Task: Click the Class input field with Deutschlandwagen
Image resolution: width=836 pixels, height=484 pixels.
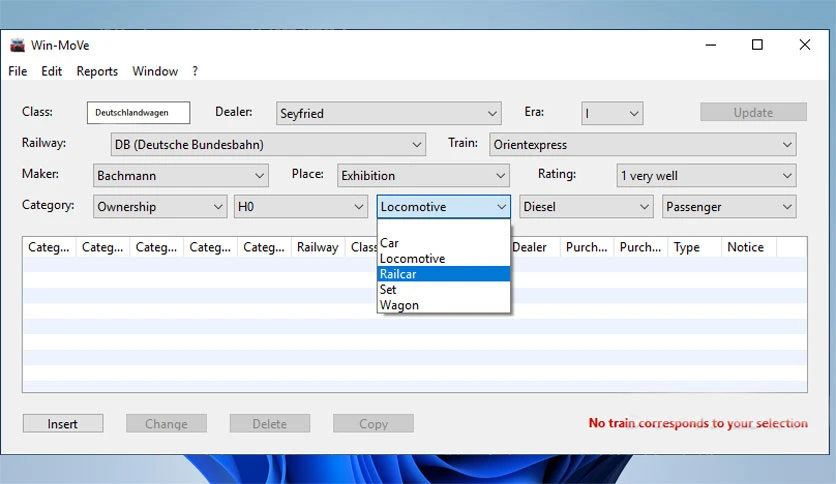Action: [139, 112]
